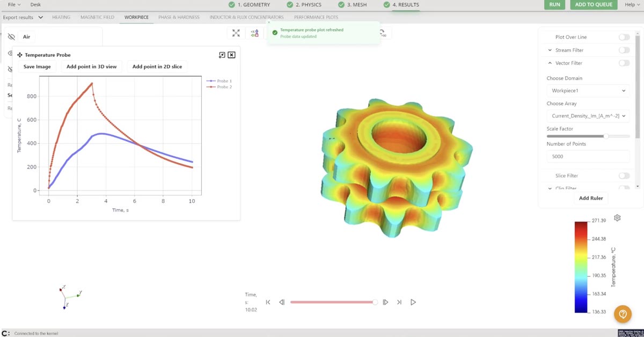Click the Number of Points input showing 5000
The height and width of the screenshot is (337, 644).
click(x=587, y=156)
